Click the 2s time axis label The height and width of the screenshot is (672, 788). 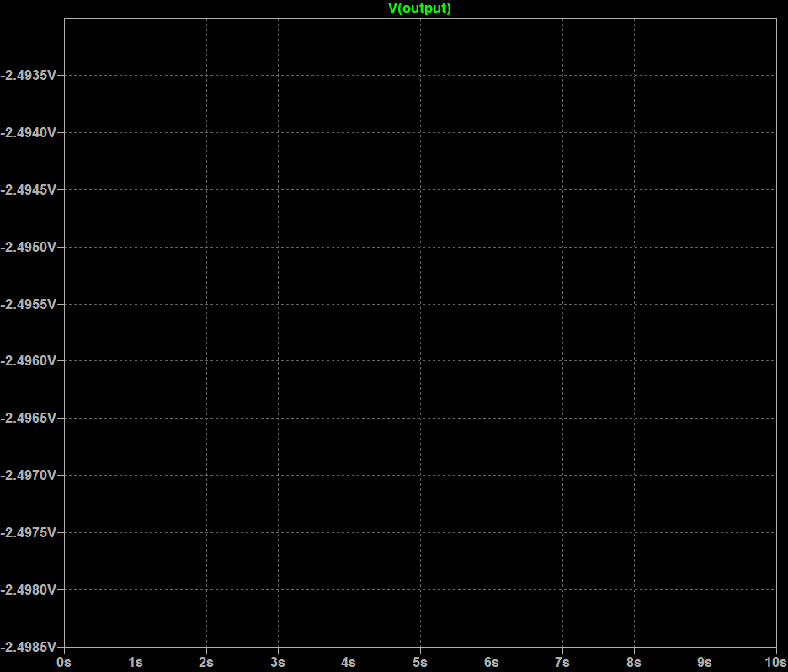click(x=206, y=662)
